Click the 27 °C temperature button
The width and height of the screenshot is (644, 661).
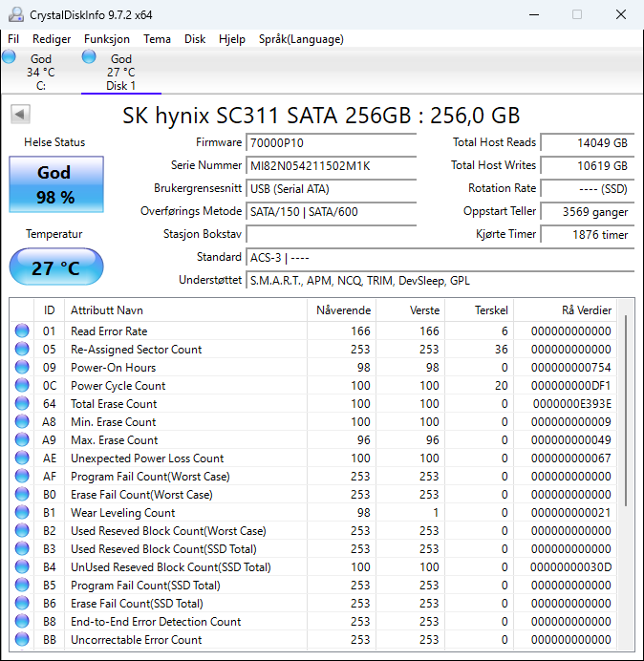[56, 267]
